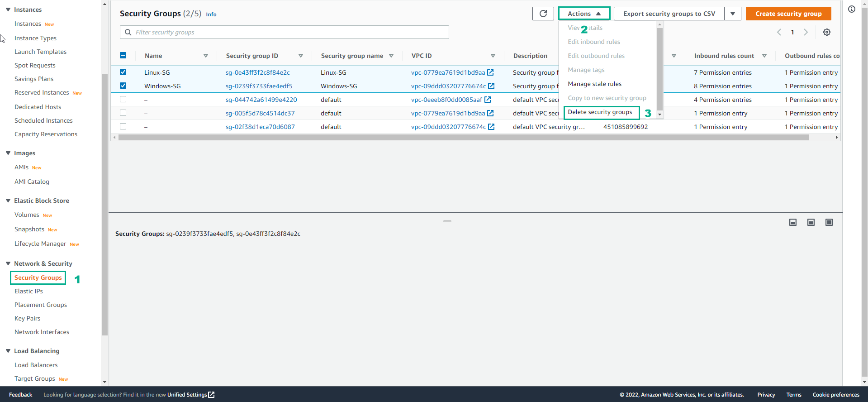Image resolution: width=868 pixels, height=402 pixels.
Task: Open AMI Catalog in sidebar
Action: tap(32, 182)
